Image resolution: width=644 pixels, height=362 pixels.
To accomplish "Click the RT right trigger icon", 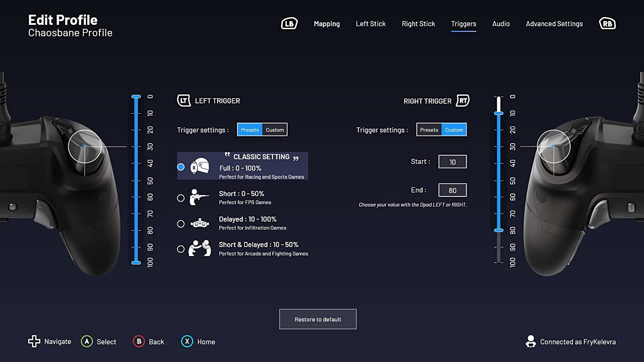I will (x=463, y=101).
